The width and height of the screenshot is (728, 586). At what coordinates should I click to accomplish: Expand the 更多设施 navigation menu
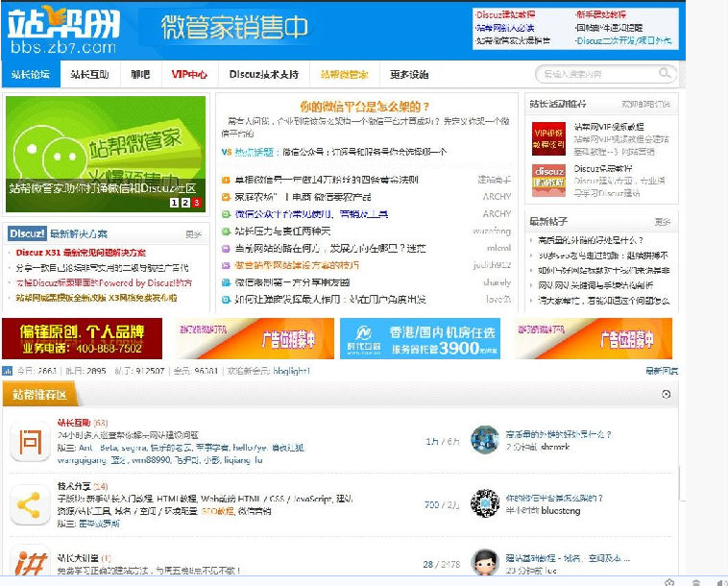[409, 74]
